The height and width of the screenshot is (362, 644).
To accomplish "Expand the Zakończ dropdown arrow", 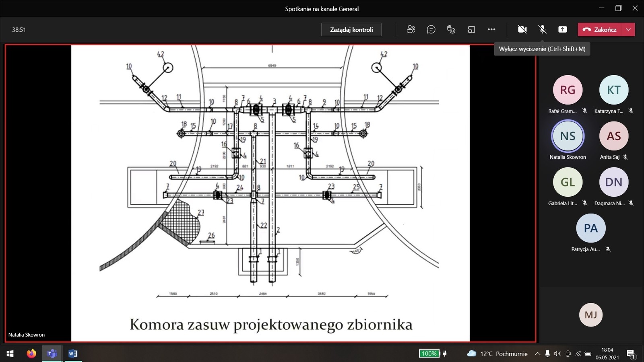I will [x=628, y=29].
